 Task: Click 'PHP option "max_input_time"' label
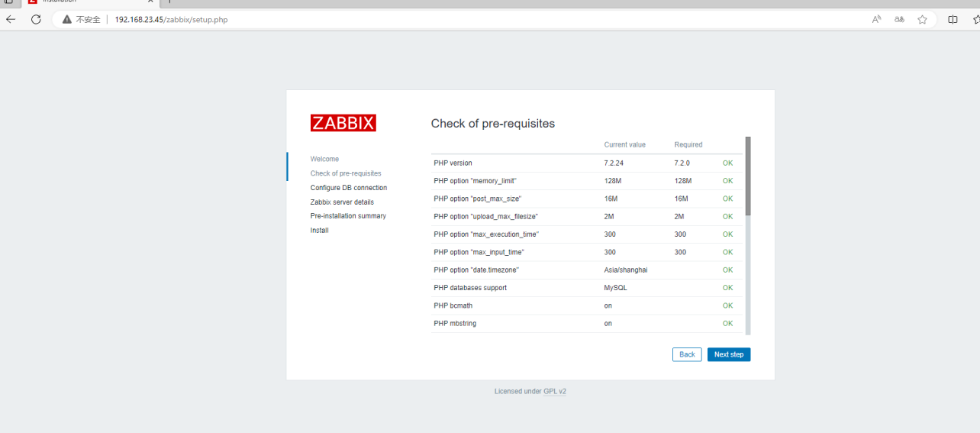click(479, 252)
